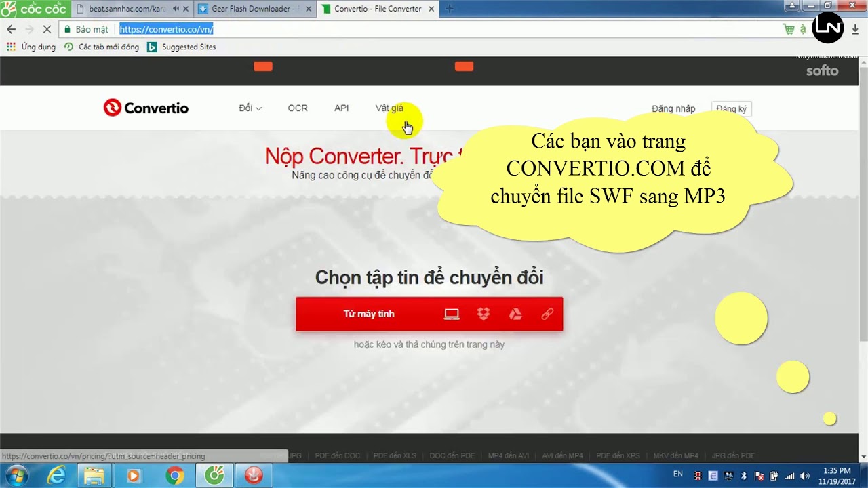Click the download arrow in toolbar
This screenshot has height=488, width=868.
[856, 29]
